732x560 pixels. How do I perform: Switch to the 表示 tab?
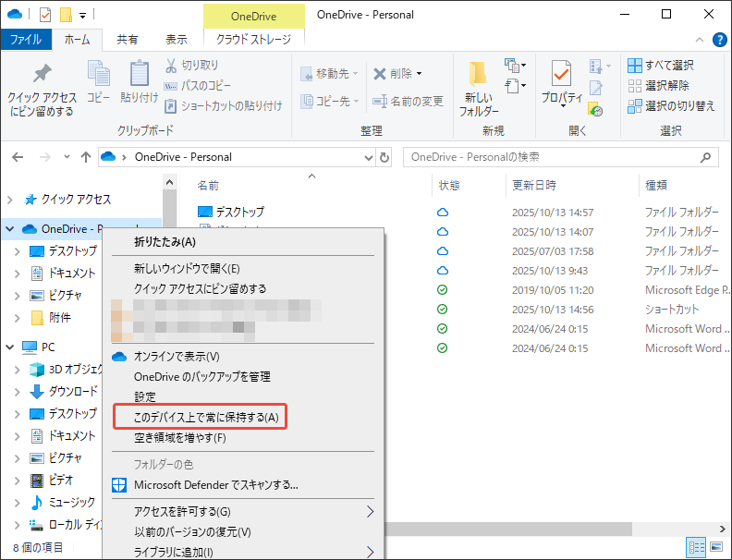click(176, 39)
